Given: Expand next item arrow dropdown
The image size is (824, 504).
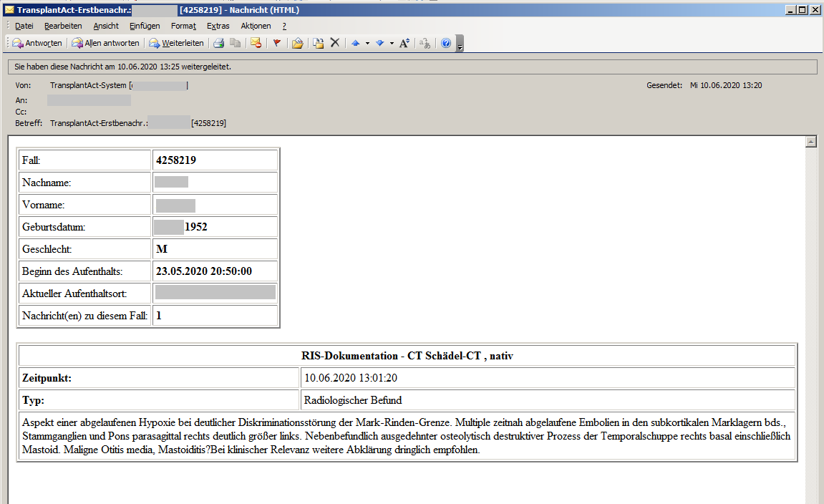Looking at the screenshot, I should click(x=392, y=43).
